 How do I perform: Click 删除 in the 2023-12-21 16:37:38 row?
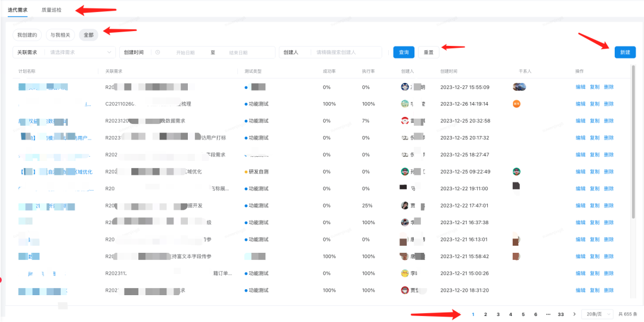click(x=609, y=222)
